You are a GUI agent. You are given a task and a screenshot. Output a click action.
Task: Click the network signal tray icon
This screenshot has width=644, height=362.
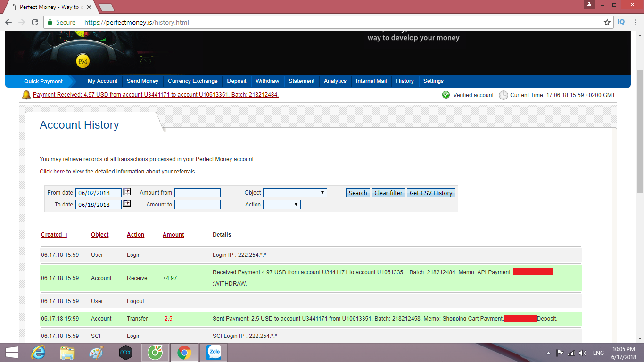coord(571,353)
